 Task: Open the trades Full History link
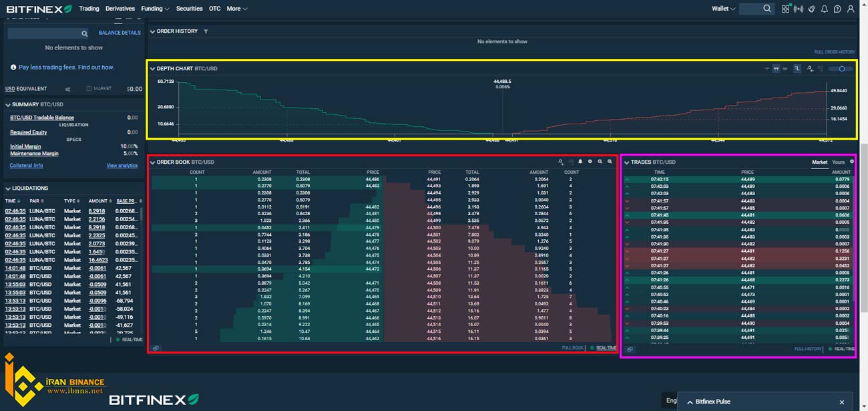tap(808, 349)
